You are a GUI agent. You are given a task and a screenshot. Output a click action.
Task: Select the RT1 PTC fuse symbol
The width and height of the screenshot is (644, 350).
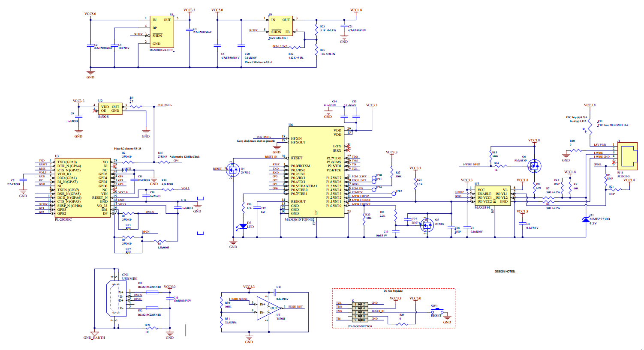pyautogui.click(x=590, y=125)
